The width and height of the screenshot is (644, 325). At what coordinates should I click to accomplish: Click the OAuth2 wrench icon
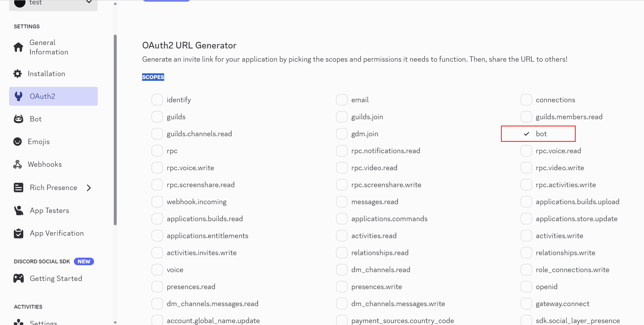19,96
